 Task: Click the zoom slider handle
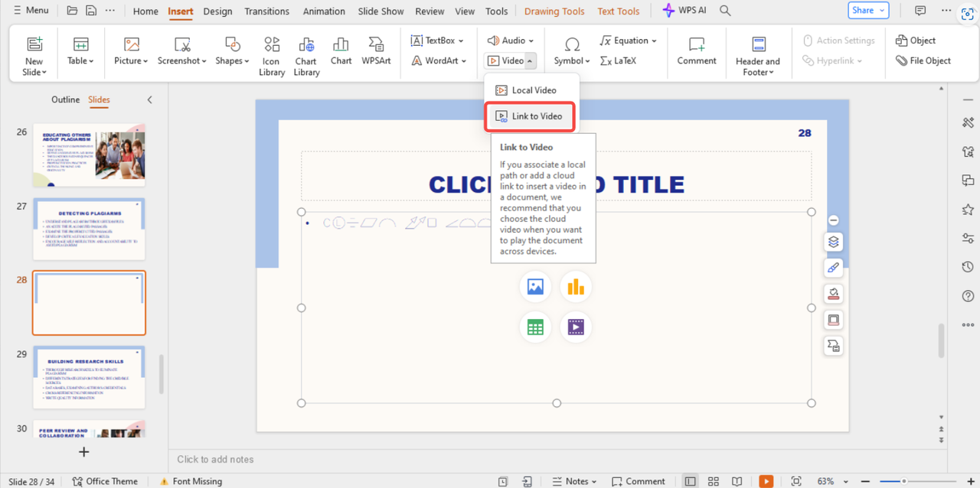904,481
